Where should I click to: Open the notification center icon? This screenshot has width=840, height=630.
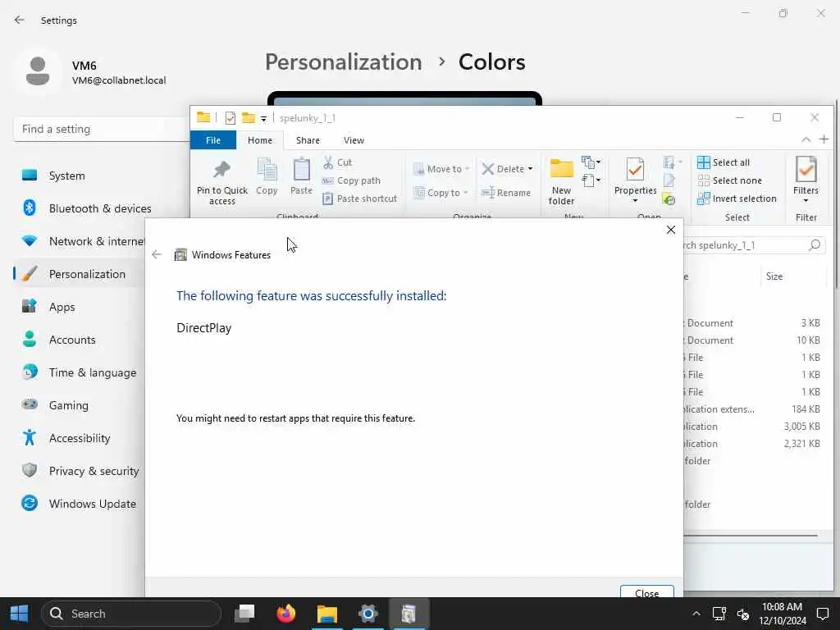pos(822,614)
